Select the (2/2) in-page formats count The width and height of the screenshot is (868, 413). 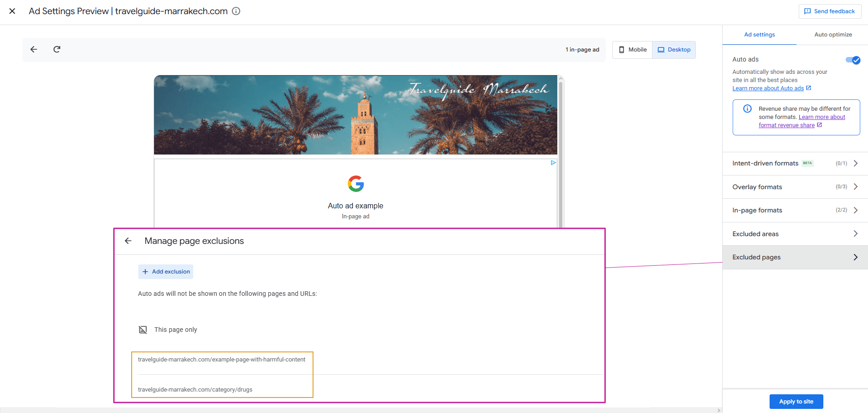click(x=841, y=210)
